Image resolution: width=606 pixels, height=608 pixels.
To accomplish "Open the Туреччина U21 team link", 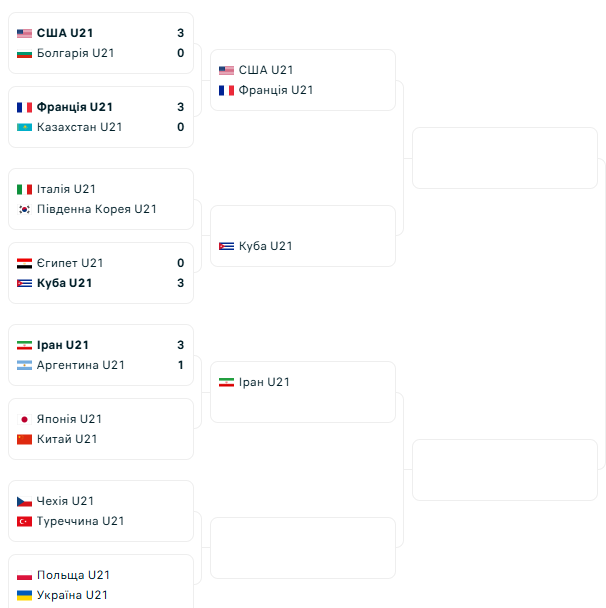I will pos(80,521).
